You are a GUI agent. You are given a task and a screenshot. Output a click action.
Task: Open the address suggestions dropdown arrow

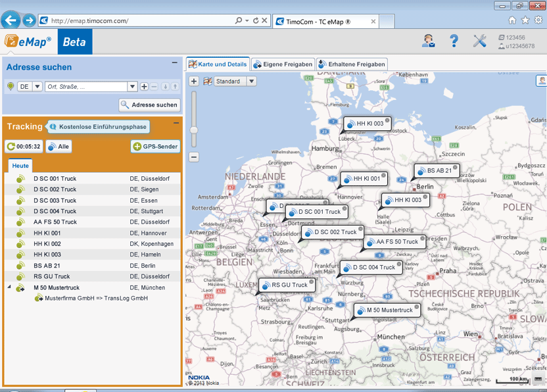pos(132,87)
